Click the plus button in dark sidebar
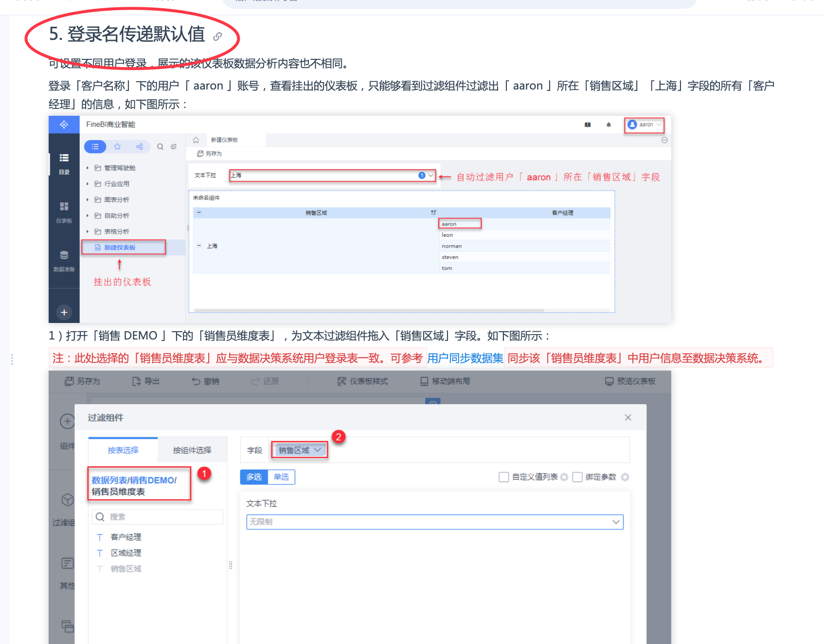 coord(64,312)
